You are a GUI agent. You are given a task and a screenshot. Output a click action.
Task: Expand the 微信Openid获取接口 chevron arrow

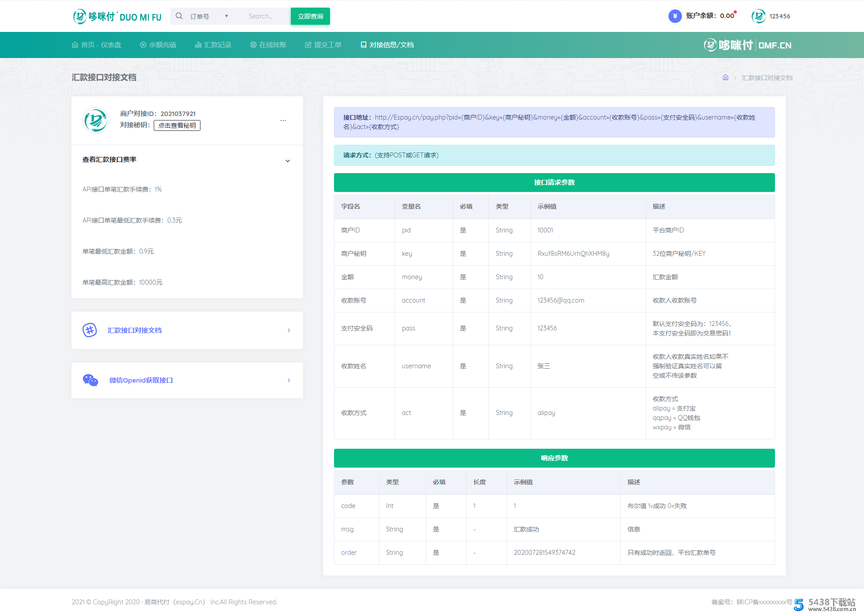289,380
